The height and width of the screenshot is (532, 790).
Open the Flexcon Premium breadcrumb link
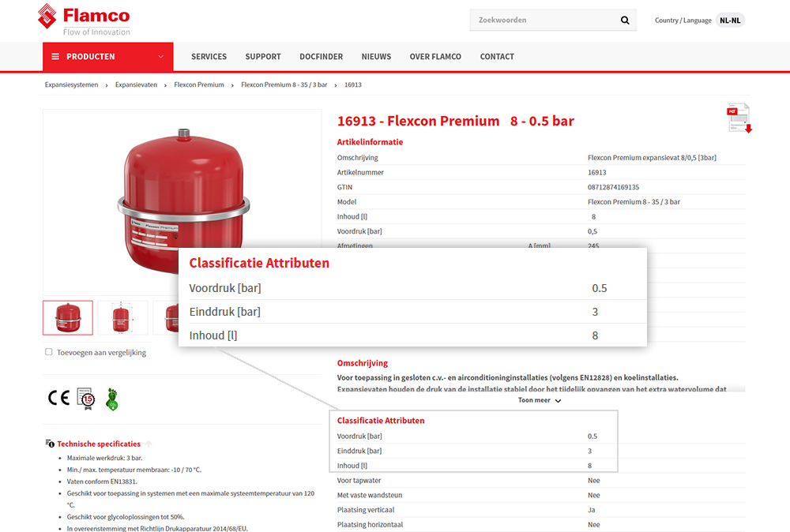click(x=199, y=84)
